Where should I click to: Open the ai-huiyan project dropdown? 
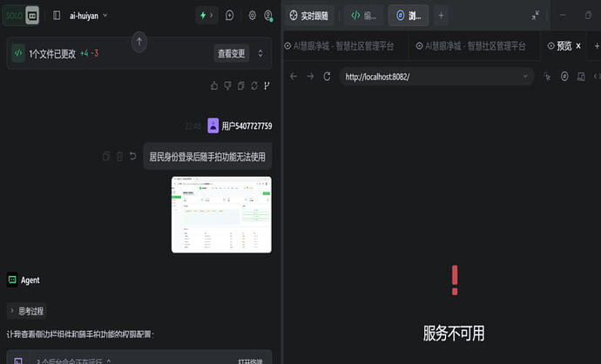click(x=88, y=16)
